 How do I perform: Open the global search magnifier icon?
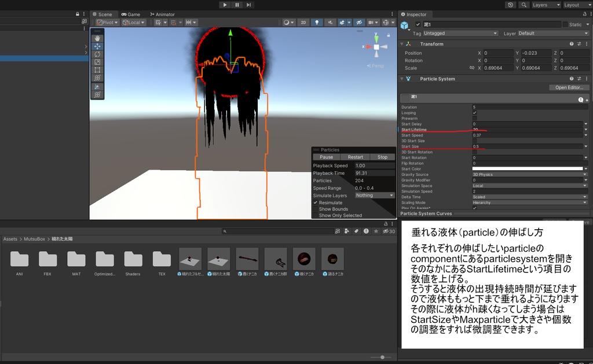coord(524,5)
